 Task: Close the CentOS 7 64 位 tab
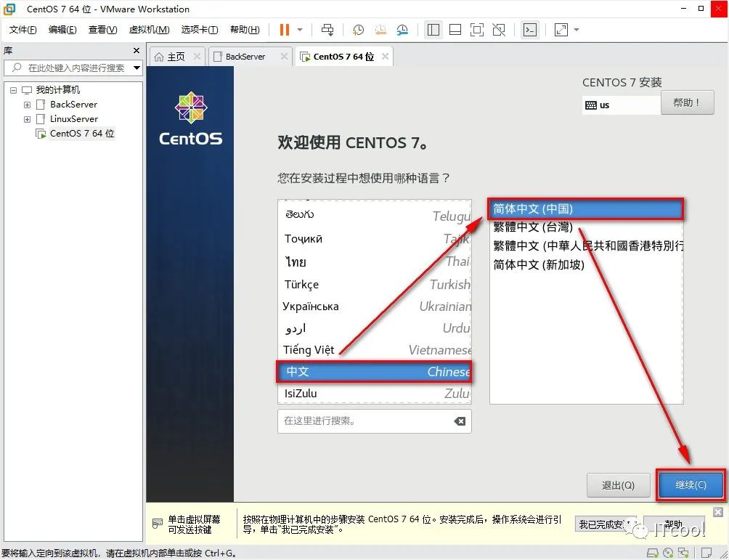point(385,56)
